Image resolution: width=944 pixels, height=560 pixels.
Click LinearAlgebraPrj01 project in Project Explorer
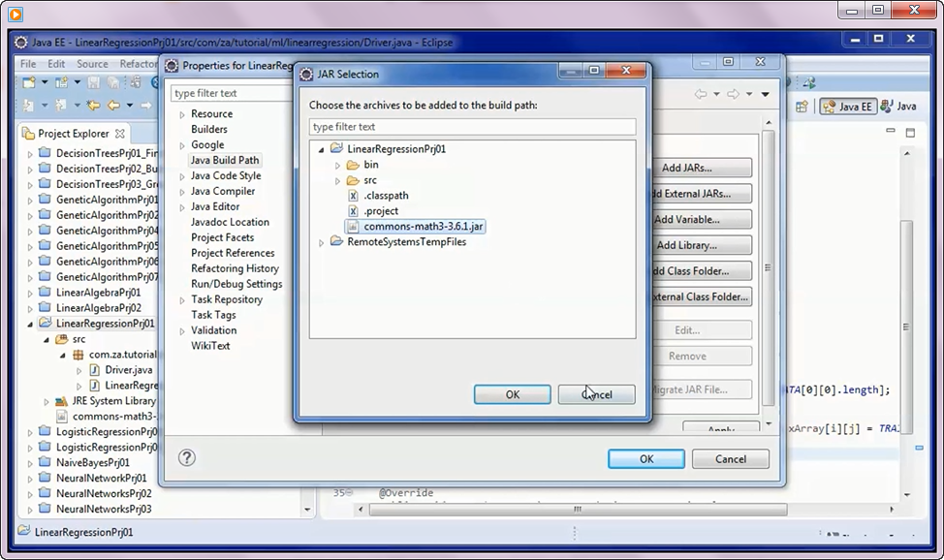(90, 292)
